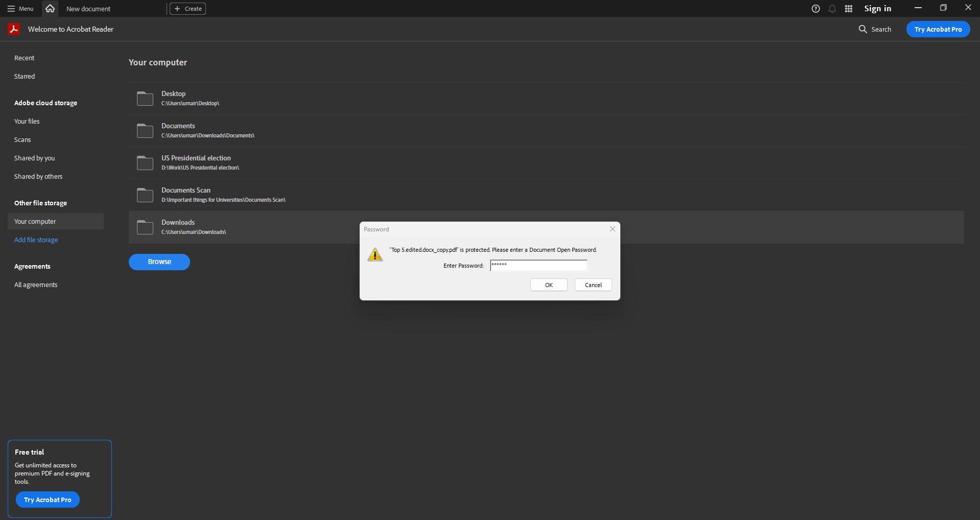Open the Help question mark icon
980x520 pixels.
[815, 9]
